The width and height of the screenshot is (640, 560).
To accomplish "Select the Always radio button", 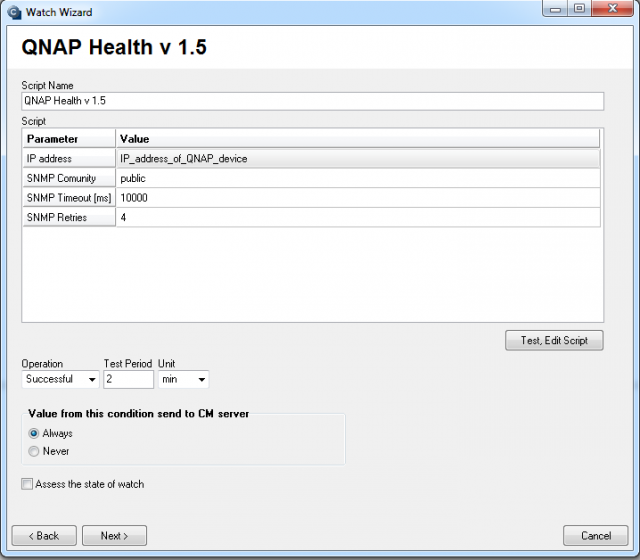I will (33, 433).
